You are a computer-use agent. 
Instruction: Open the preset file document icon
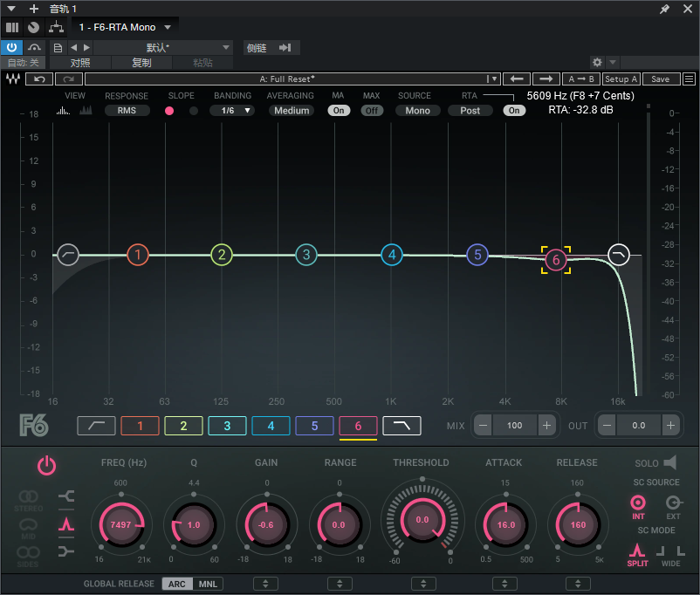click(x=58, y=47)
